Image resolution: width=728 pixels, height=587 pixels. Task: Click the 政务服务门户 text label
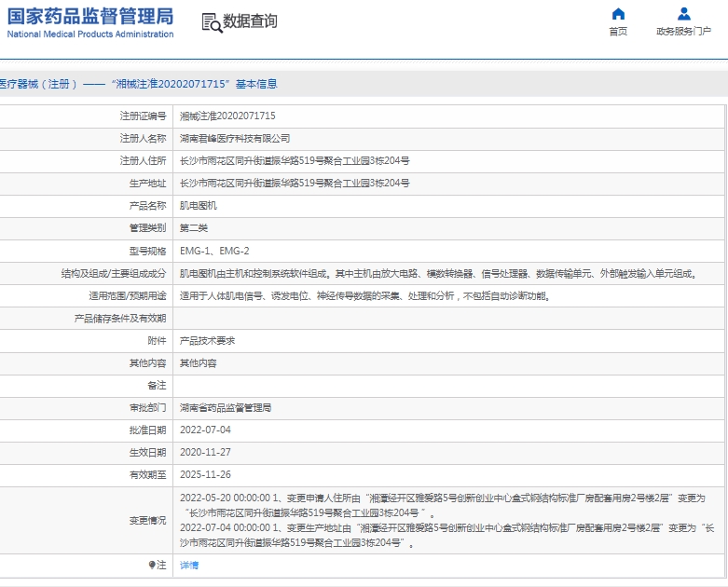pyautogui.click(x=683, y=31)
